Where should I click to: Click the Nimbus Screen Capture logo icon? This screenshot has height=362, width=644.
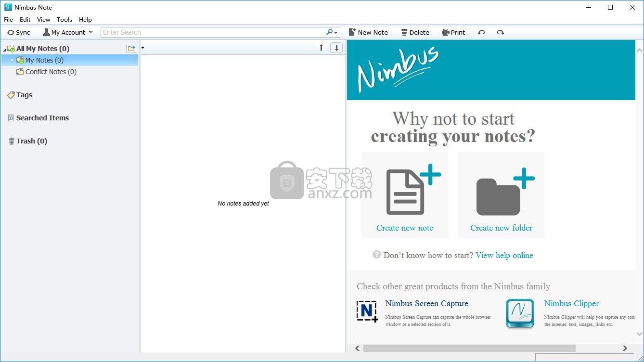[x=367, y=311]
